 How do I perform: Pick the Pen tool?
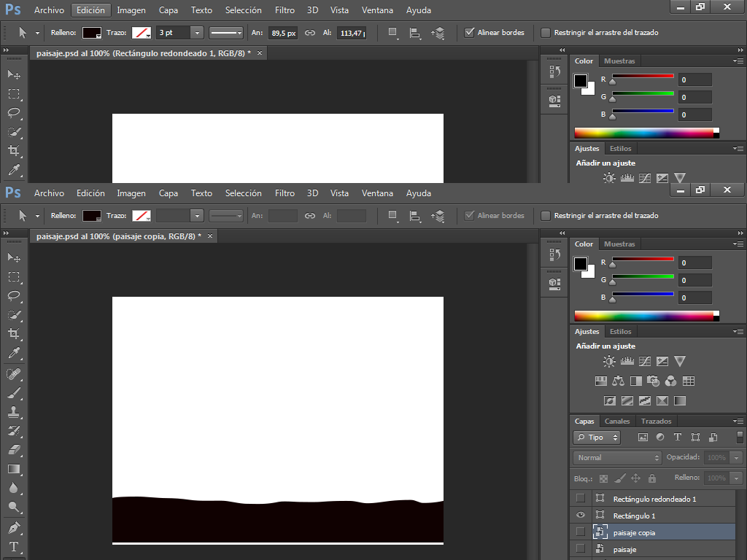[x=14, y=528]
